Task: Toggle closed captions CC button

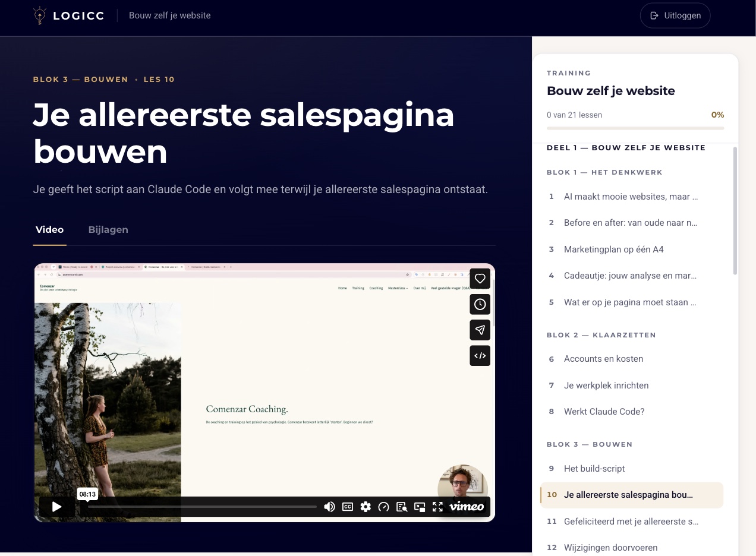Action: pyautogui.click(x=348, y=507)
